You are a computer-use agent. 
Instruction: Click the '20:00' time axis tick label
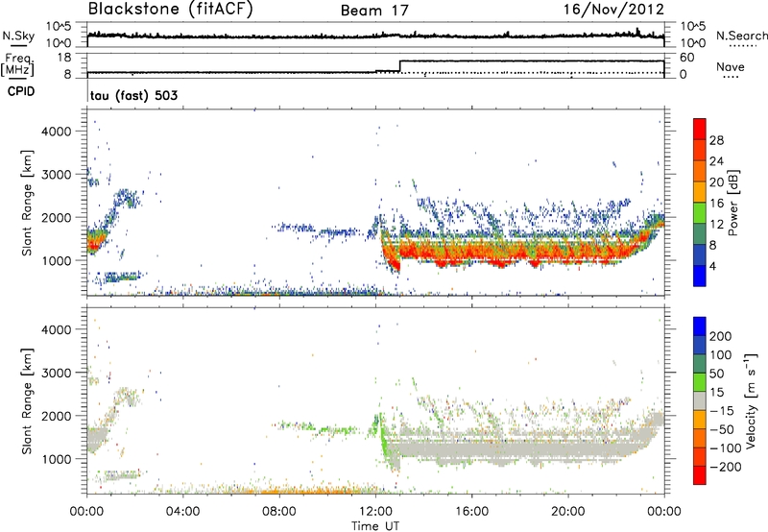[x=568, y=512]
